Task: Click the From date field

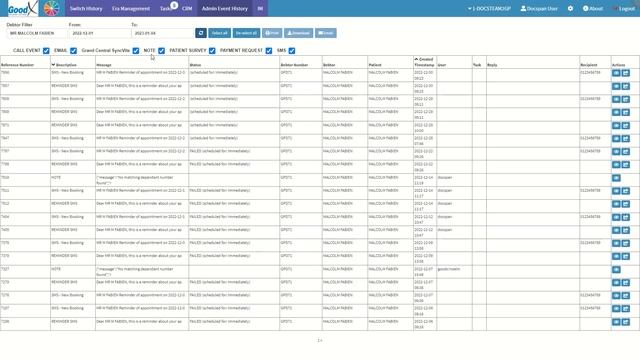Action: pos(100,33)
